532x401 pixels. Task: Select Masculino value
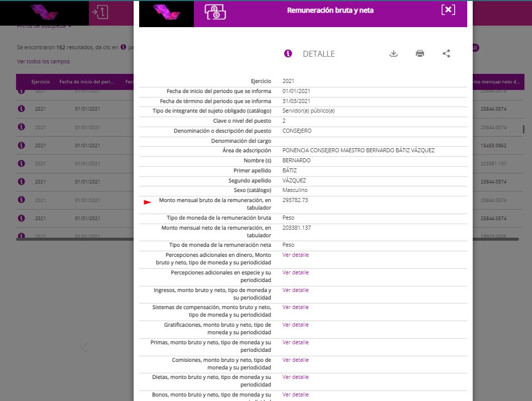pyautogui.click(x=295, y=190)
